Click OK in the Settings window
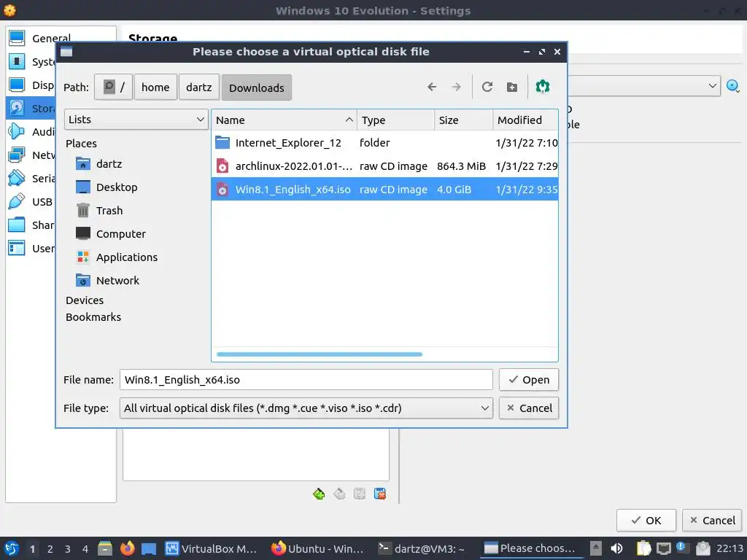The image size is (747, 560). coord(646,521)
